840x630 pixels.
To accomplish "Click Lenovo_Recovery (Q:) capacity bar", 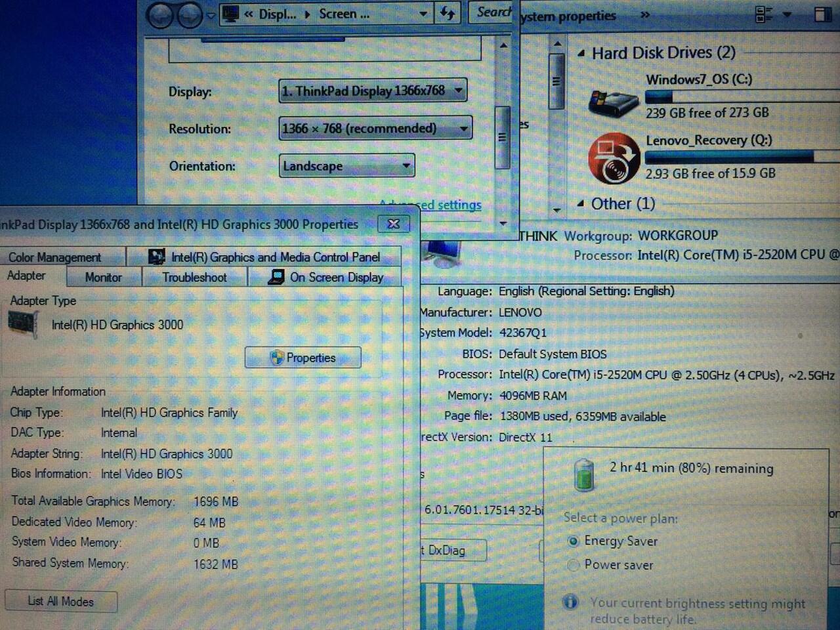I will tap(742, 157).
